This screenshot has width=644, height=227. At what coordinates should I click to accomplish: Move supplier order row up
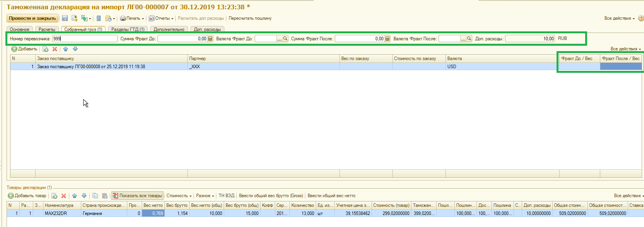click(65, 49)
